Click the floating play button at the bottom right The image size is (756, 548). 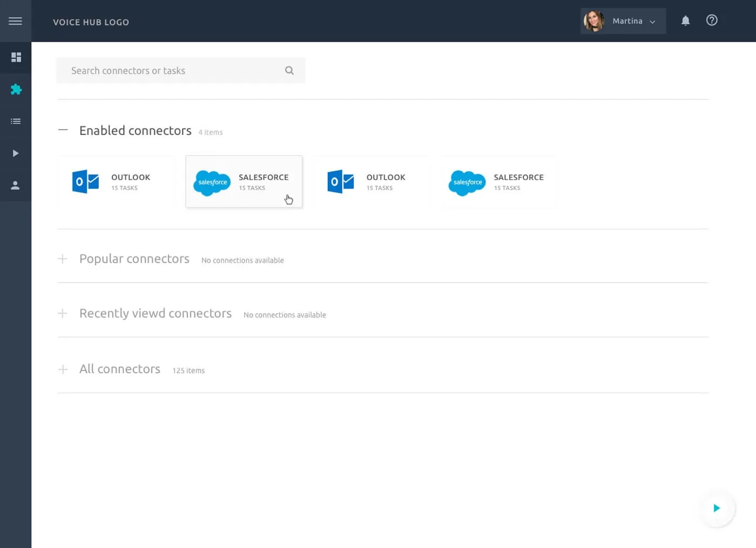[717, 508]
